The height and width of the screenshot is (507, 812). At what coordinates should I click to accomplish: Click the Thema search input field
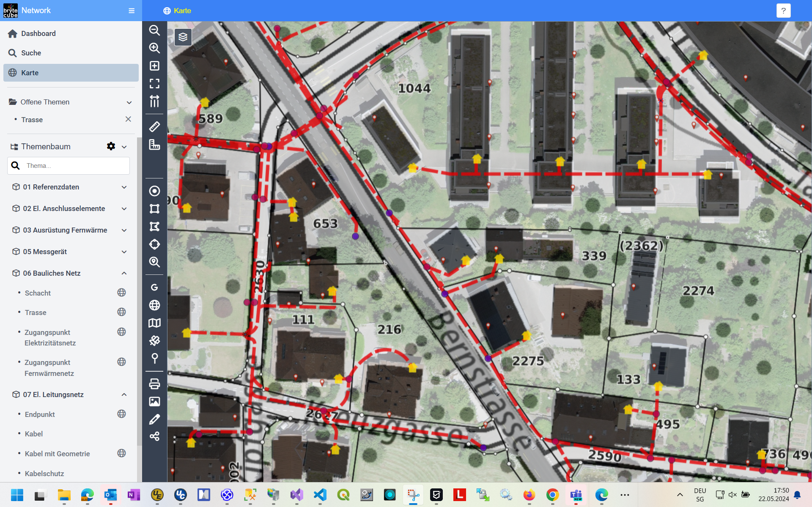tap(76, 166)
